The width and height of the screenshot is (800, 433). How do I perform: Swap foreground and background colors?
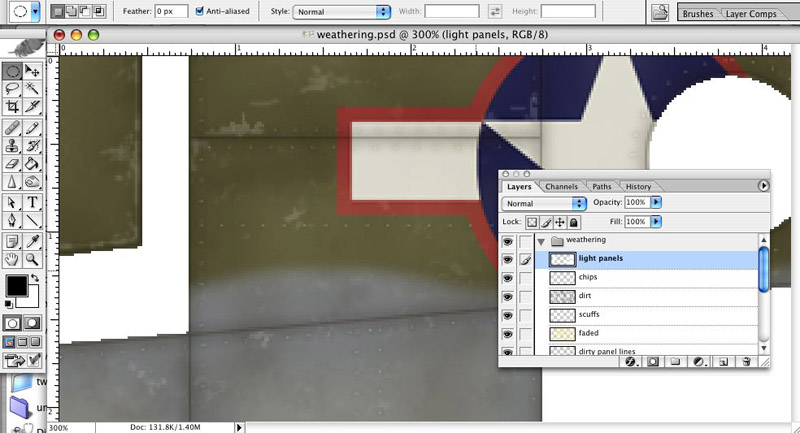point(35,278)
